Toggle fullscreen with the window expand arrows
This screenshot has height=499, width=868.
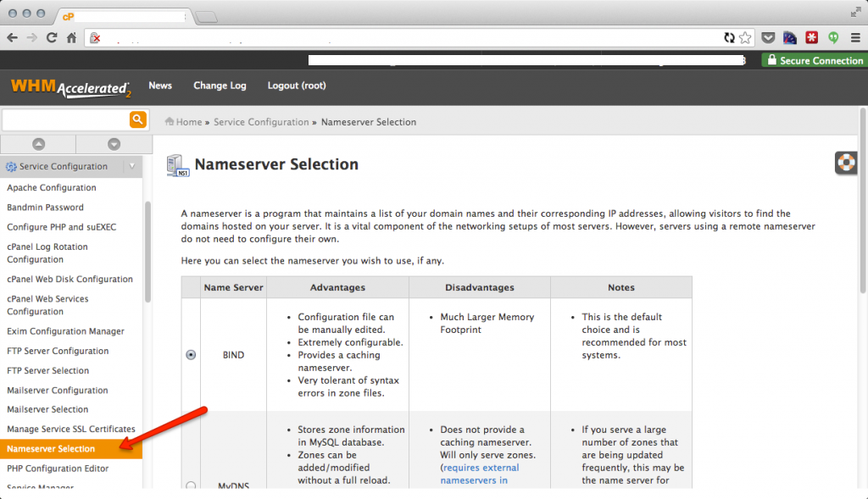coord(855,12)
